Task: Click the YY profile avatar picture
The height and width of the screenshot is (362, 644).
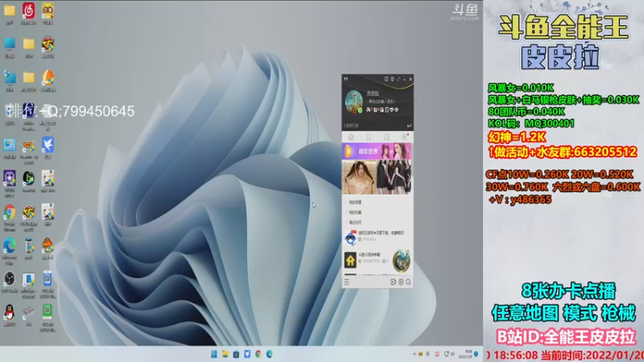Action: 353,102
